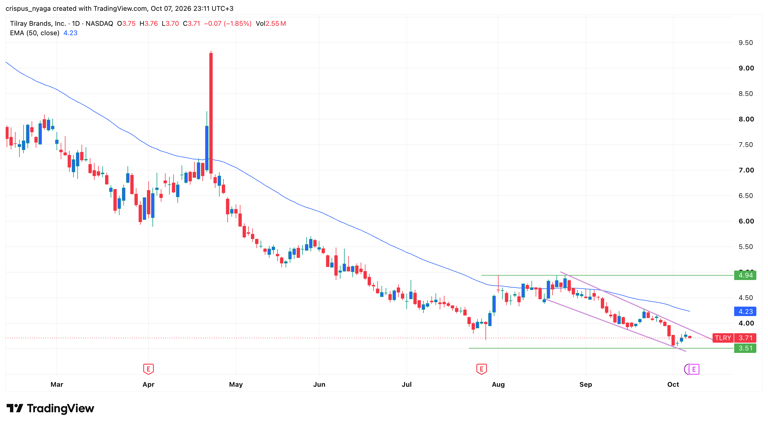Screen dimensions: 768x425
Task: Click the Tilray Brands, Inc. symbol title
Action: 38,24
